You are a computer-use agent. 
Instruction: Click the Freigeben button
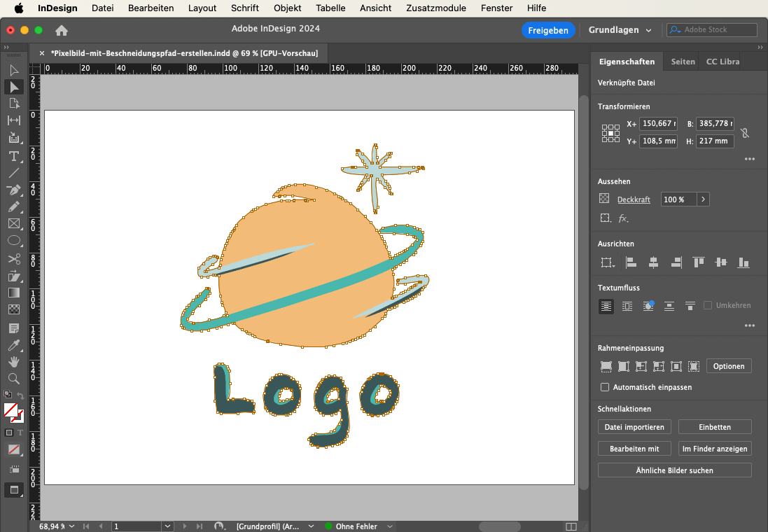tap(547, 30)
